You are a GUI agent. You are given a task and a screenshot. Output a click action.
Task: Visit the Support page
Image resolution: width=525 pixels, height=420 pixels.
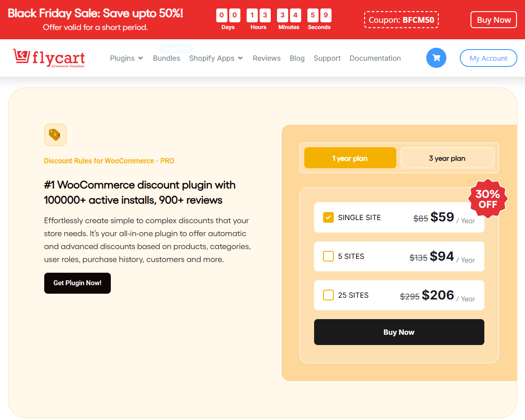point(327,58)
